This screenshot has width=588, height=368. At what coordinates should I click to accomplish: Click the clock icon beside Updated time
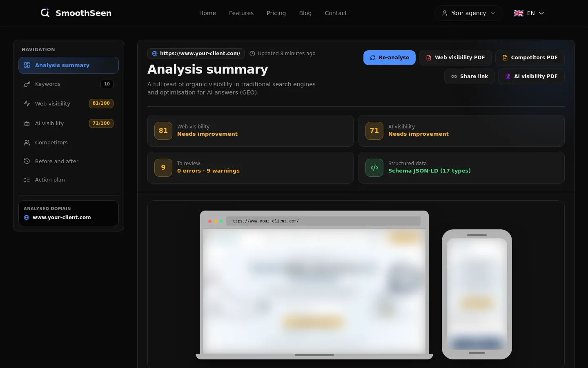click(x=252, y=54)
